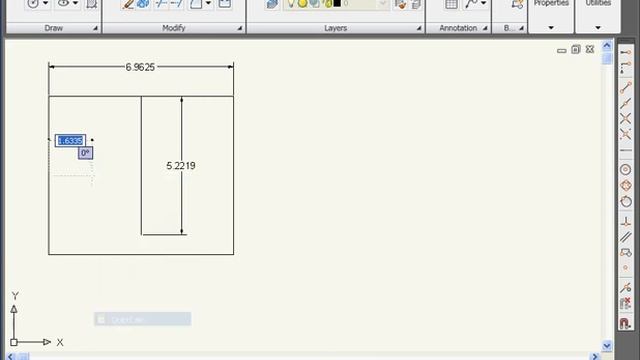The height and width of the screenshot is (360, 640).
Task: Open the fillet tool flyout arrow in Modify
Action: [x=208, y=4]
